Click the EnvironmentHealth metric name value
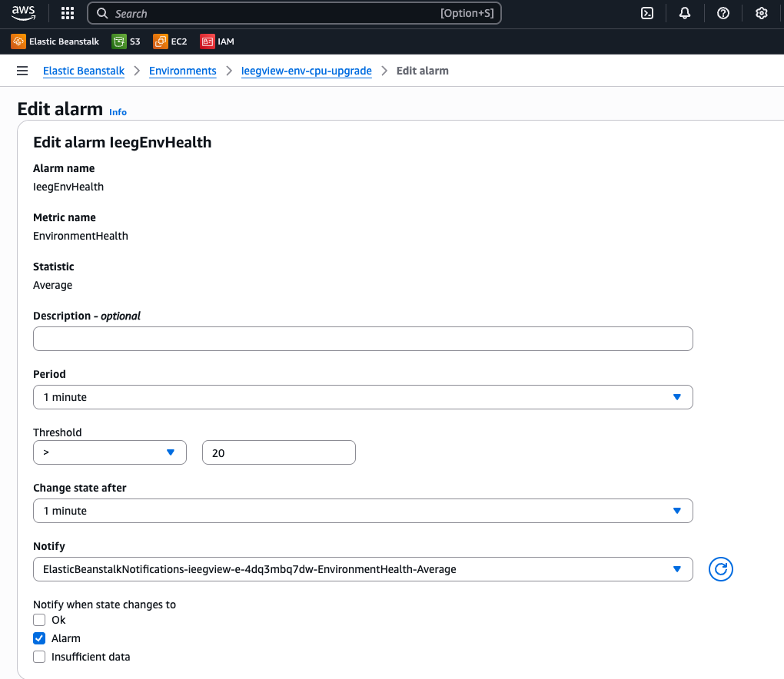Viewport: 784px width, 679px height. click(x=81, y=236)
